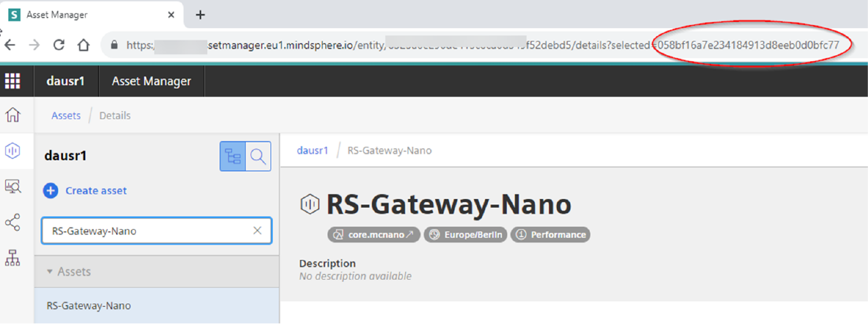Open the hierarchy sidebar icon
Screen dimensions: 868x324
[x=12, y=258]
